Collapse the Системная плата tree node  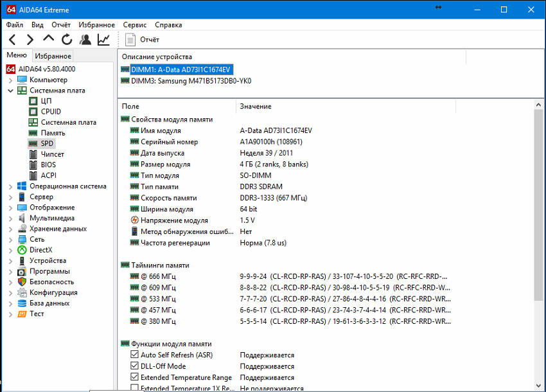click(10, 91)
